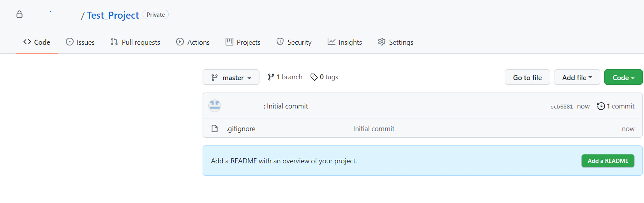The height and width of the screenshot is (203, 644).
Task: Click the commit history clock icon
Action: pos(601,106)
